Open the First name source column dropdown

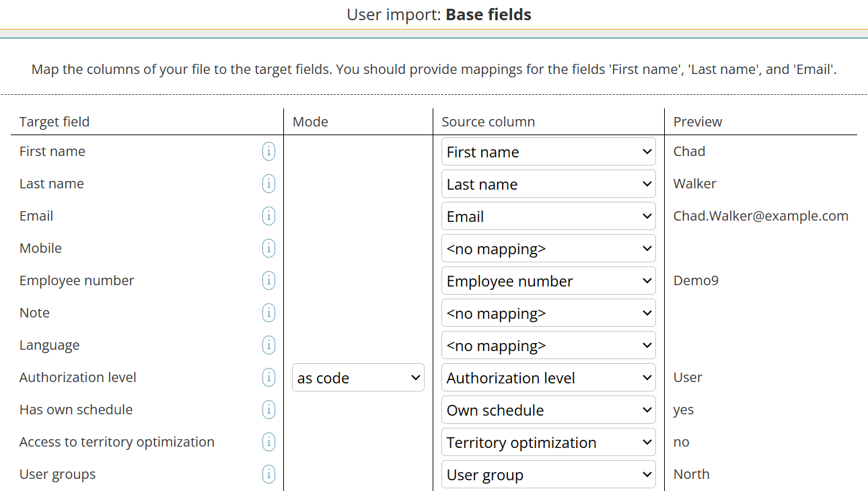tap(548, 151)
